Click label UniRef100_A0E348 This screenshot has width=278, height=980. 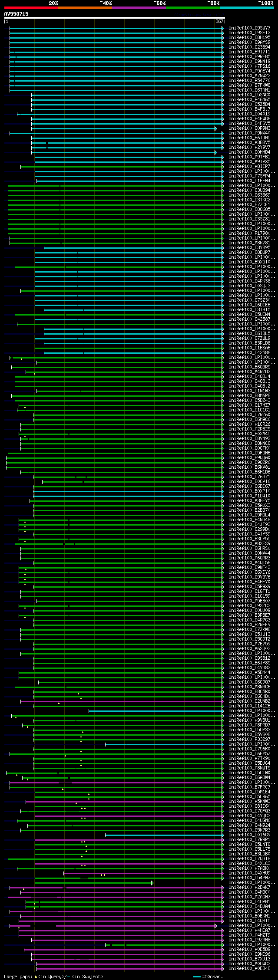[249, 968]
